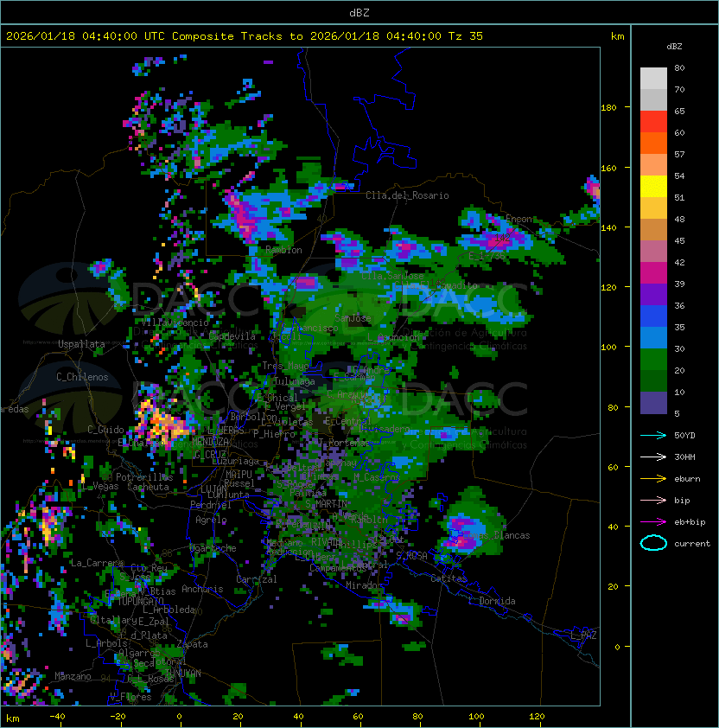Image resolution: width=719 pixels, height=728 pixels.
Task: Click the Potrerillos place label
Action: pyautogui.click(x=144, y=477)
